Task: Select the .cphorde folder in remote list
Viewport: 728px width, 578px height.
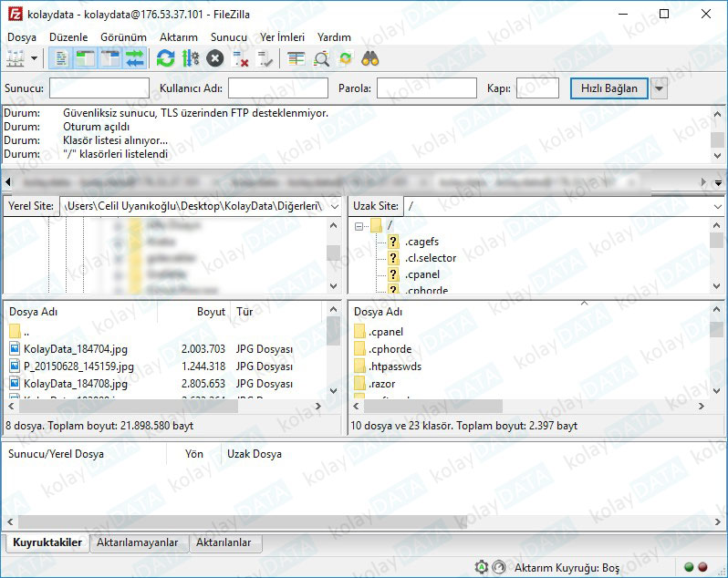Action: coord(390,349)
